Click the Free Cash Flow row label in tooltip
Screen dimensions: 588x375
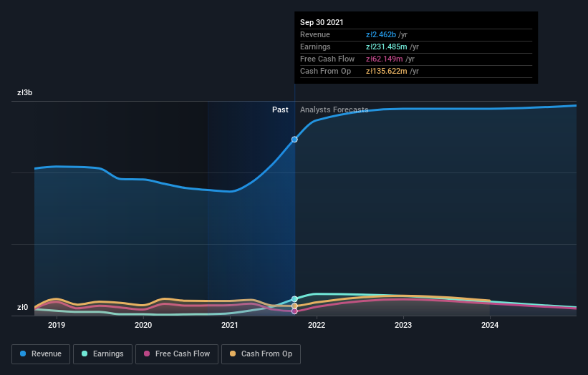tap(327, 59)
